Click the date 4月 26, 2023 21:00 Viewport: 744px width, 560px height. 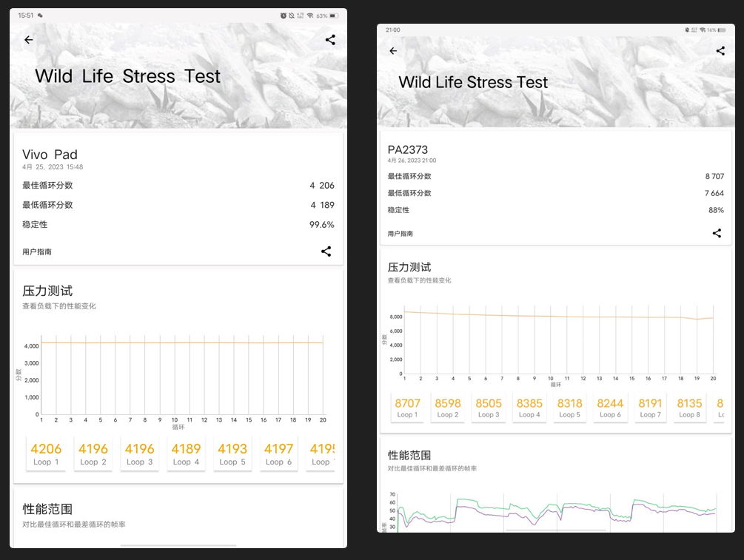[412, 161]
